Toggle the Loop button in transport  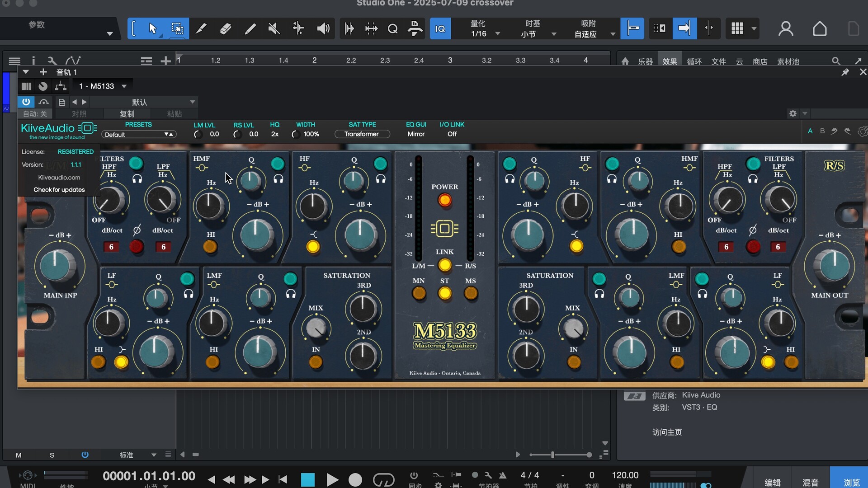383,479
